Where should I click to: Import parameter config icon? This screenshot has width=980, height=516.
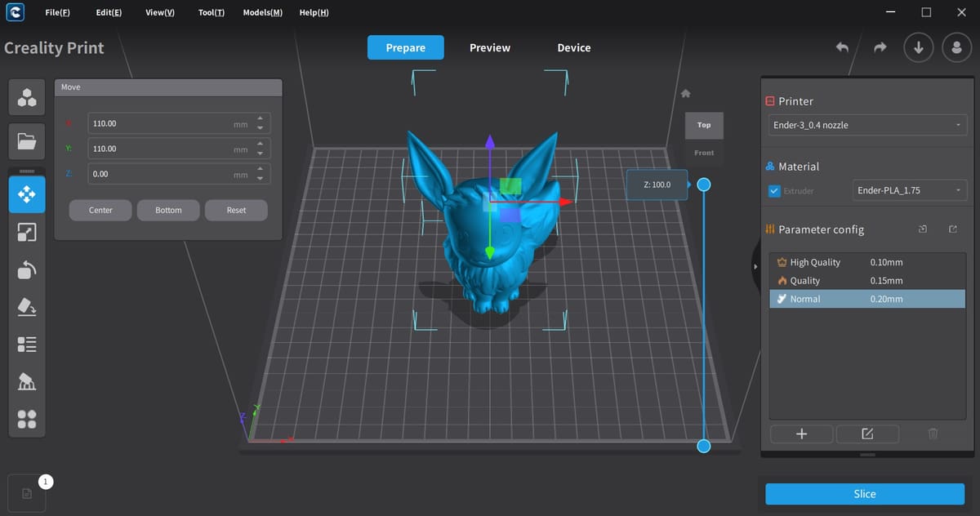pyautogui.click(x=923, y=229)
